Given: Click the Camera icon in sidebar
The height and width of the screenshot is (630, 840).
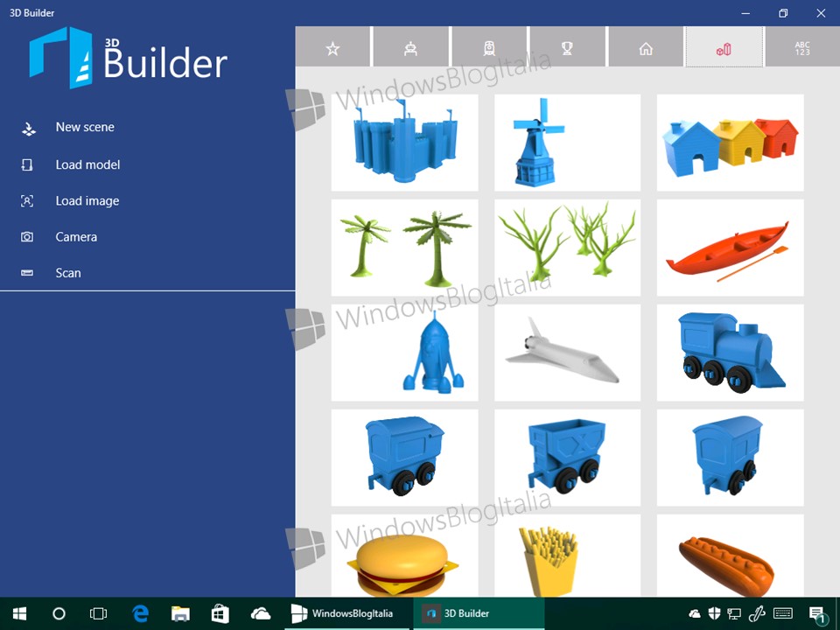Looking at the screenshot, I should 27,237.
